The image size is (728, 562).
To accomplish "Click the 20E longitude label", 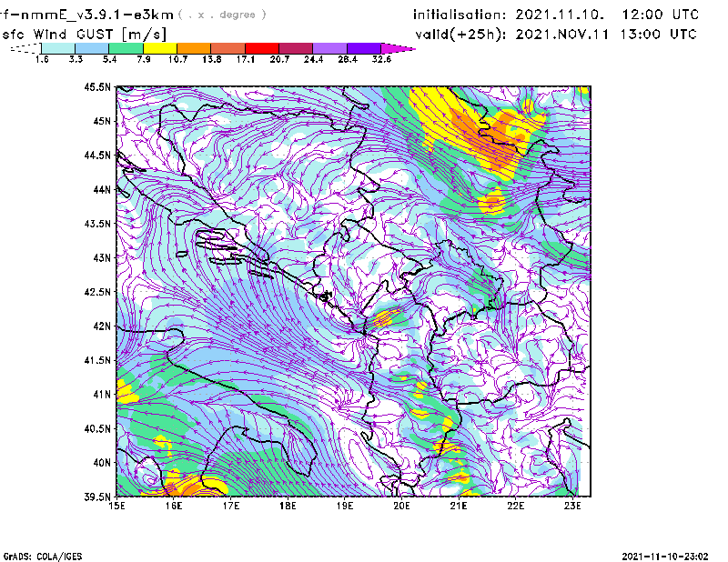I will pos(401,506).
